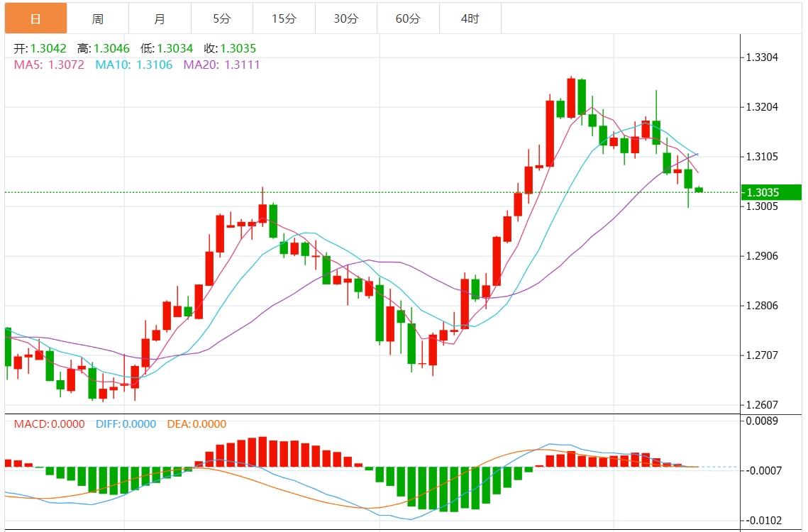Screen dimensions: 808x532
Task: Open the 5分 chart tab
Action: (x=221, y=18)
